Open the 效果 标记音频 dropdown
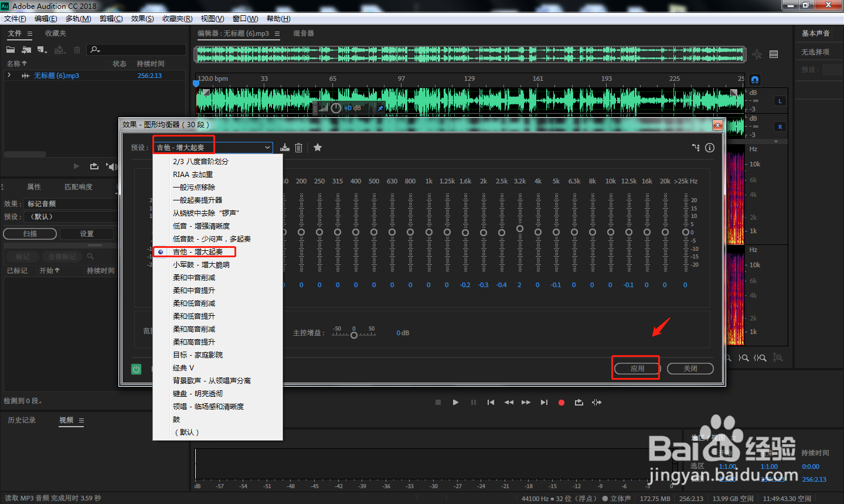Image resolution: width=844 pixels, height=504 pixels. (x=70, y=204)
